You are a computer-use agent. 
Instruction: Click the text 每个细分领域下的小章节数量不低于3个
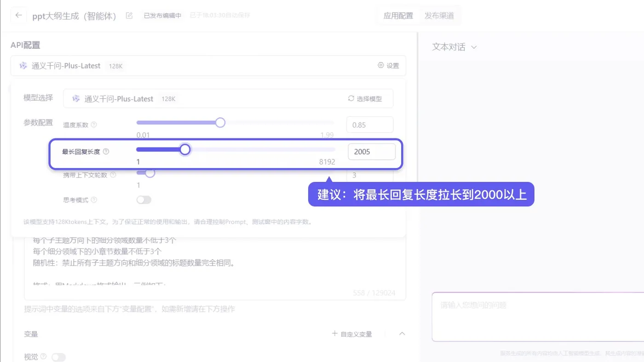(97, 252)
